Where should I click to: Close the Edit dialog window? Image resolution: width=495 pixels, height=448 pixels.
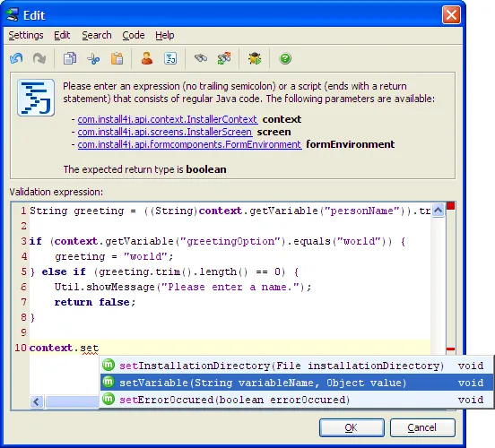tap(451, 15)
